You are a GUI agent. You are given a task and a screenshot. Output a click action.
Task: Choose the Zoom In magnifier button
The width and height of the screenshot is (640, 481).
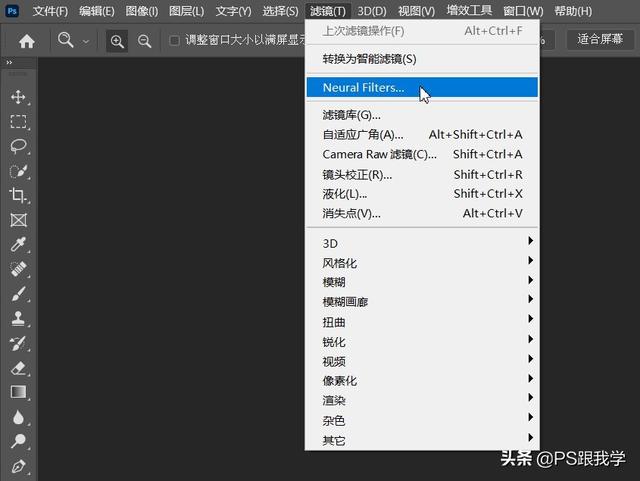[x=117, y=41]
